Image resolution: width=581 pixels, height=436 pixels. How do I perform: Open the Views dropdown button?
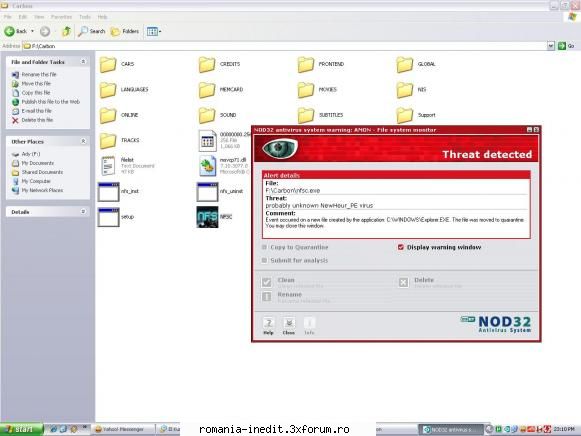pyautogui.click(x=154, y=31)
